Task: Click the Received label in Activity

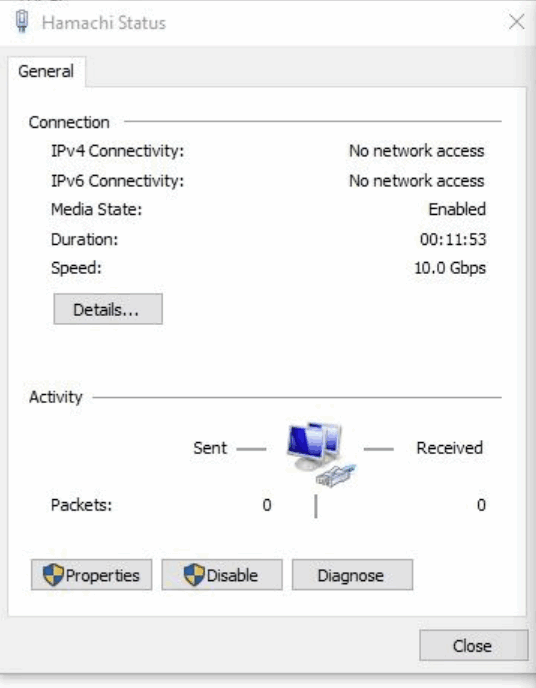Action: coord(450,448)
